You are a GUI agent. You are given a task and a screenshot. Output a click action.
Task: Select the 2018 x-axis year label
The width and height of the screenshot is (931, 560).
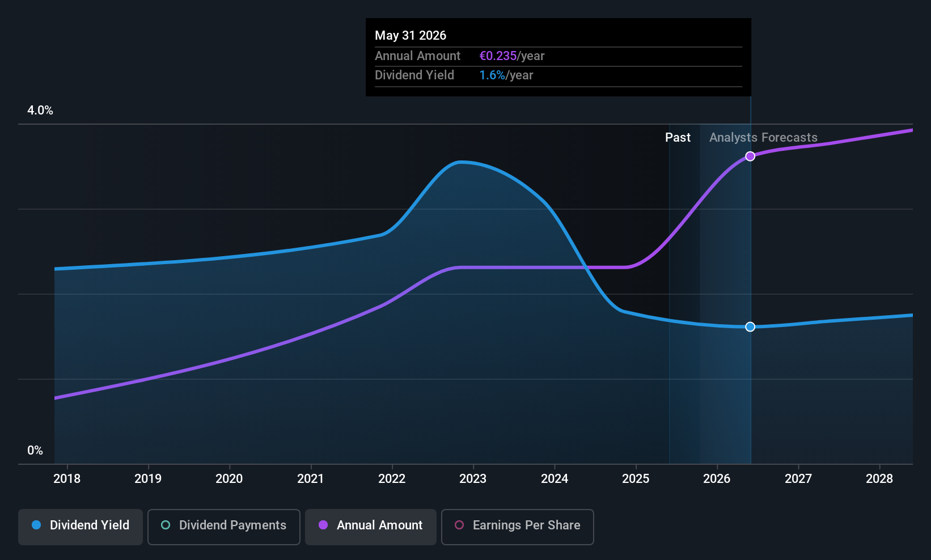point(67,479)
